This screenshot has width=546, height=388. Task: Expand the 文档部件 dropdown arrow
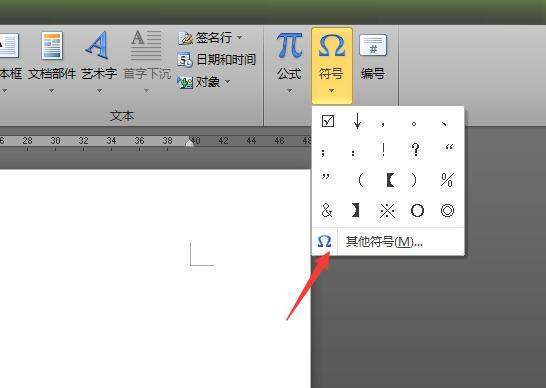click(52, 91)
